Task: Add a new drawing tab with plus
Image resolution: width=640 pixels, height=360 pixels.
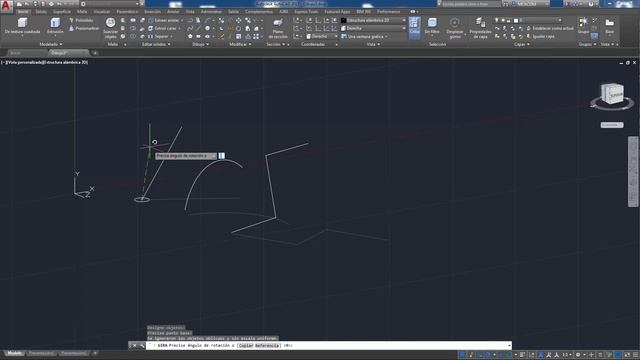Action: [x=95, y=53]
